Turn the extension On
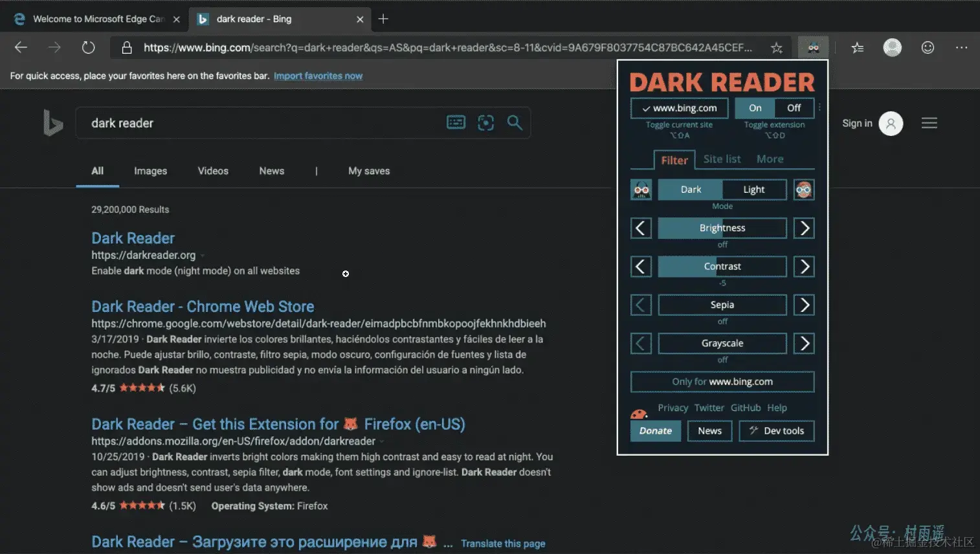Viewport: 980px width, 554px height. [755, 108]
